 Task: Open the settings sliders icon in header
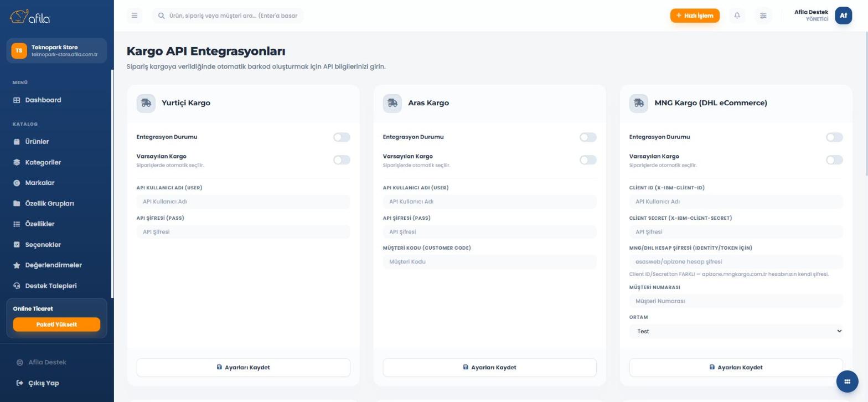pos(763,16)
